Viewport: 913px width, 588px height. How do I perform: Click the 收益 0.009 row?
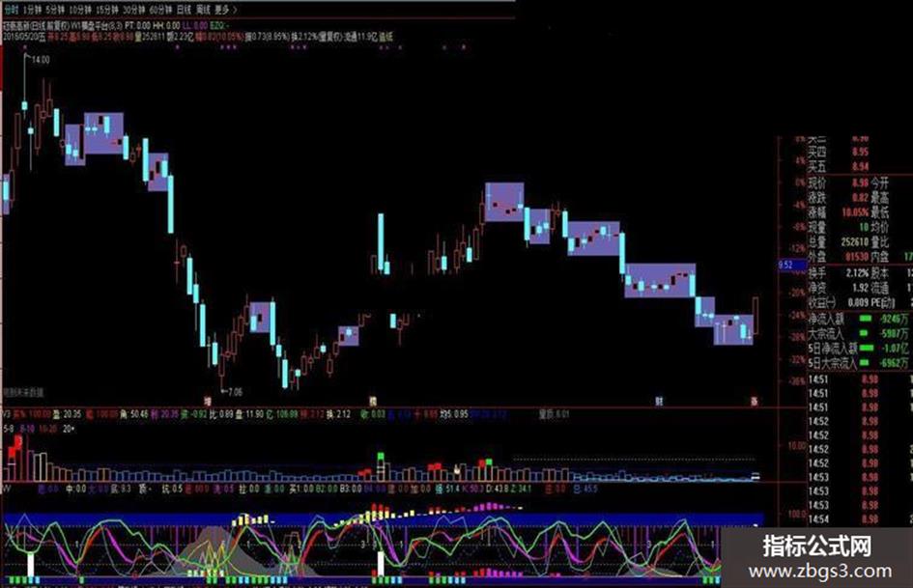(x=839, y=303)
